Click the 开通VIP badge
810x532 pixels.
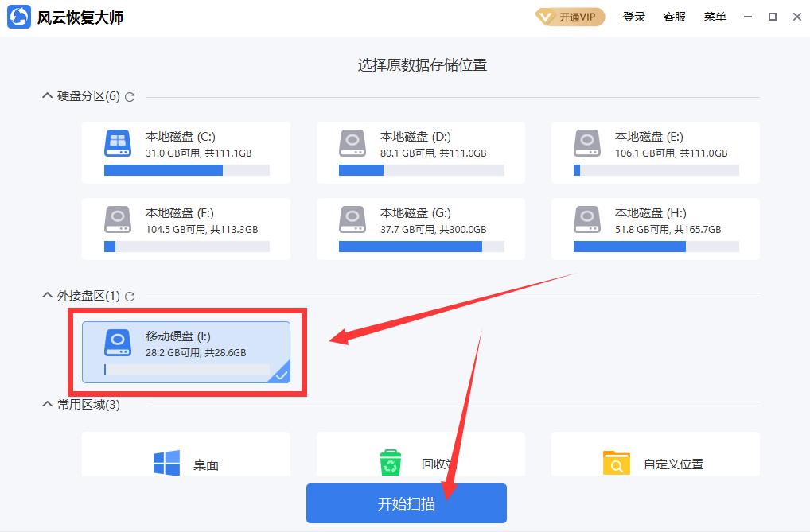pos(570,16)
